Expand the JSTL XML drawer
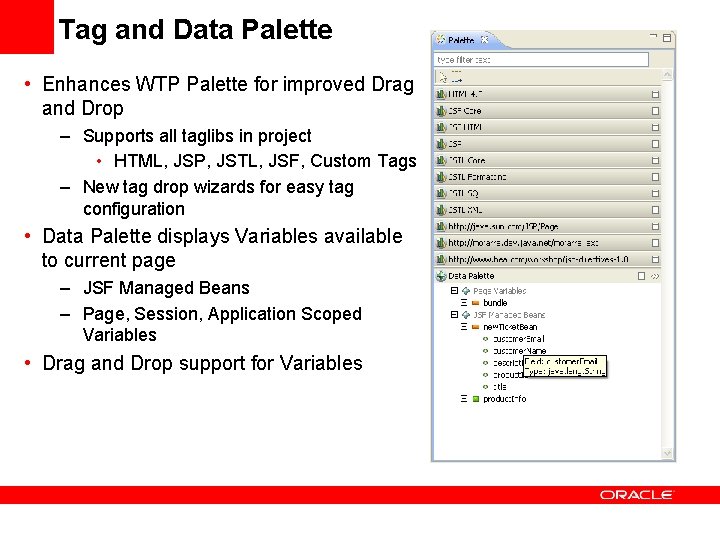This screenshot has width=720, height=540. [x=546, y=210]
